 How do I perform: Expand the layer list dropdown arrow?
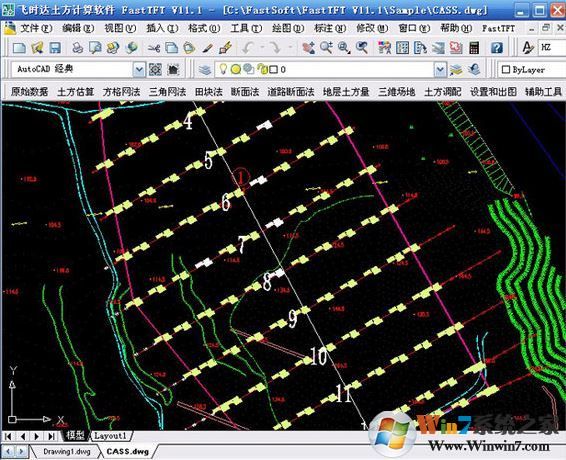(440, 69)
